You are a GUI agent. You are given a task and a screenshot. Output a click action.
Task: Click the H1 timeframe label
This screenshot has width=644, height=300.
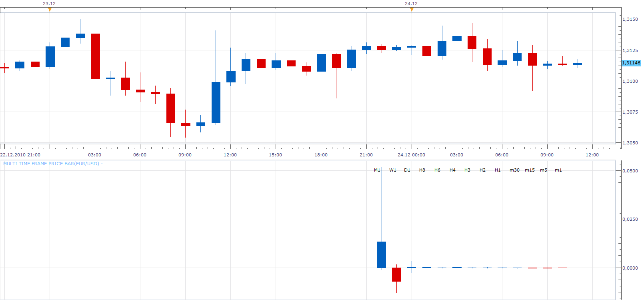pos(498,170)
